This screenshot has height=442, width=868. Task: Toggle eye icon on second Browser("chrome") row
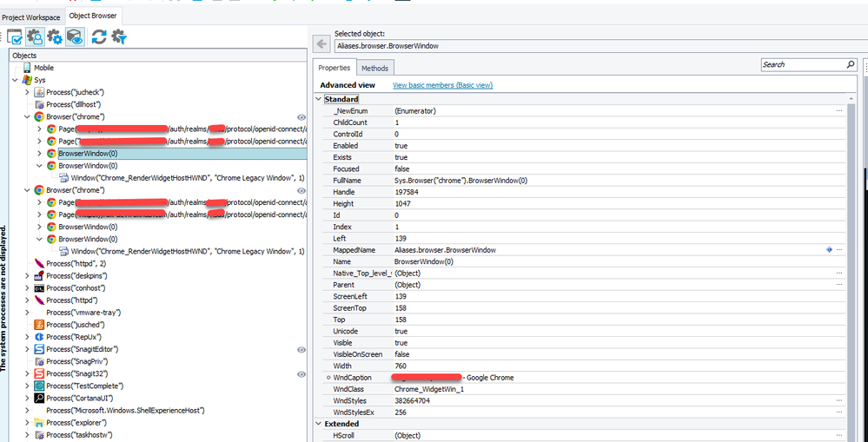[x=301, y=190]
